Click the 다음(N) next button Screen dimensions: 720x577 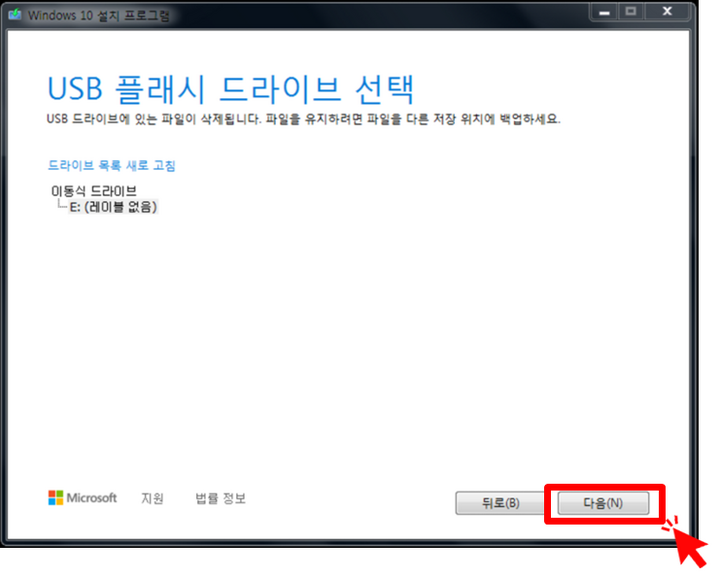[x=603, y=503]
